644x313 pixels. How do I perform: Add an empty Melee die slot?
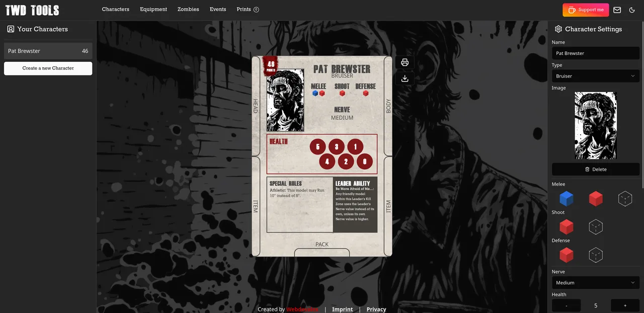pos(625,198)
